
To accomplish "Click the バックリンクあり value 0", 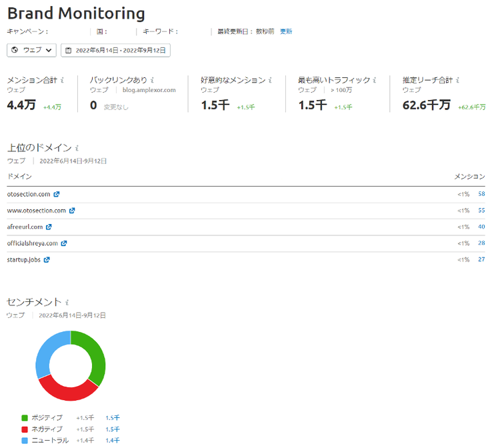I will (x=93, y=105).
